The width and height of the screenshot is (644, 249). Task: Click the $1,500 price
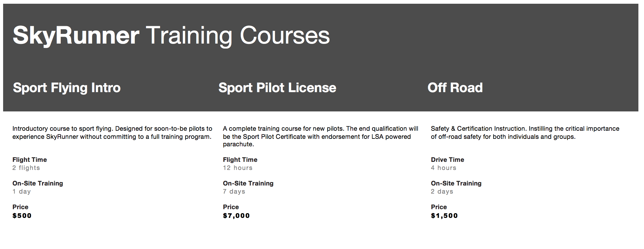coord(444,216)
